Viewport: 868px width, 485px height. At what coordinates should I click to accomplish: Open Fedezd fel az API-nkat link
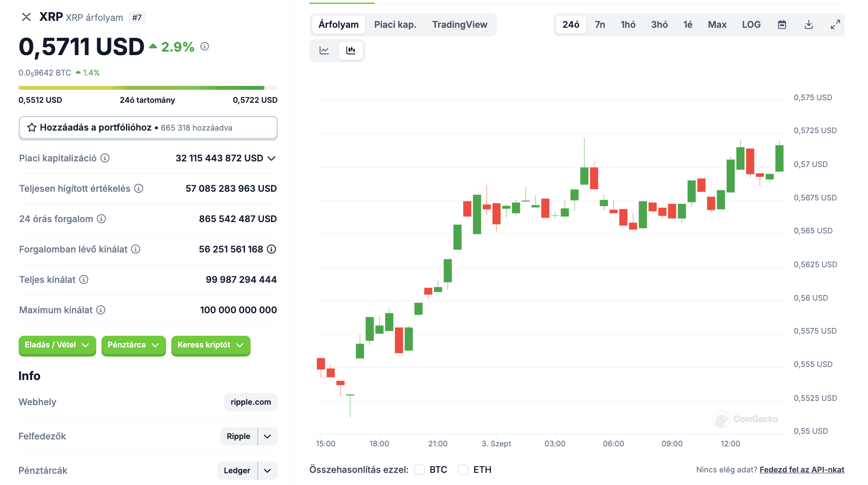[x=802, y=470]
